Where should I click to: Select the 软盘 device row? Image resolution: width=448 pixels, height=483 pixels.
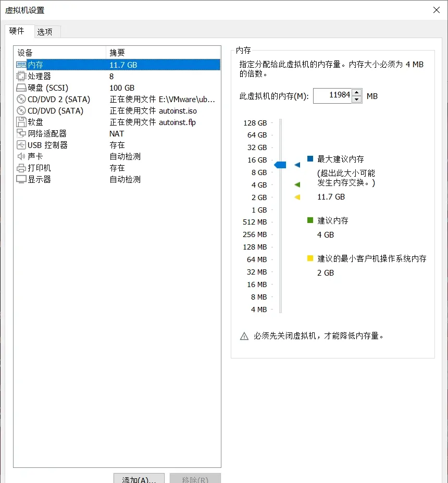[x=117, y=122]
